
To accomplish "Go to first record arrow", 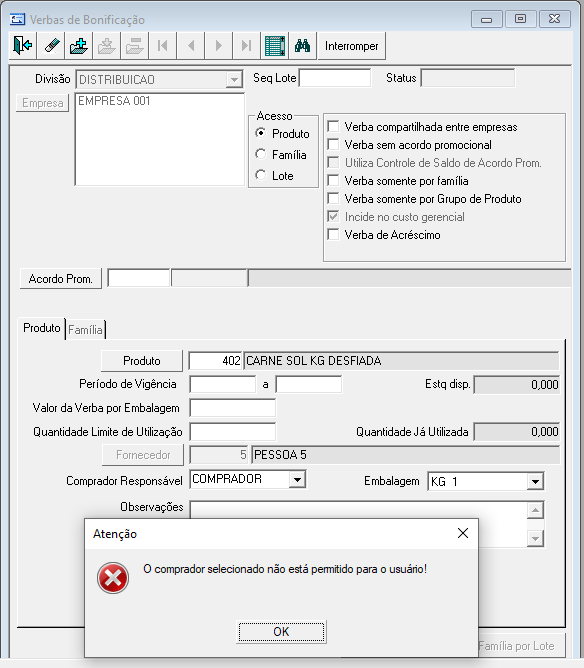I will click(x=162, y=45).
